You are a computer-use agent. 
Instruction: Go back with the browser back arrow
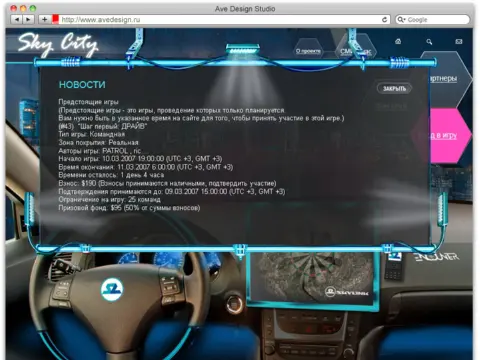16,20
